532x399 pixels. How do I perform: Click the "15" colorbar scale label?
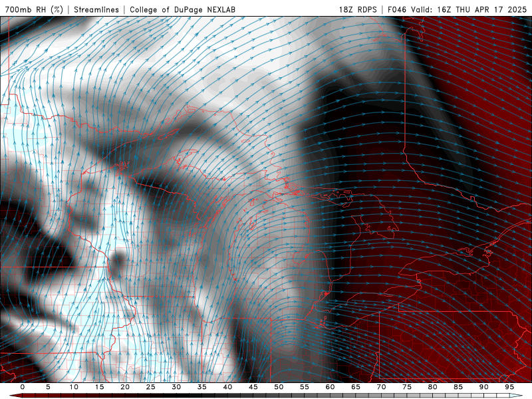(99, 387)
